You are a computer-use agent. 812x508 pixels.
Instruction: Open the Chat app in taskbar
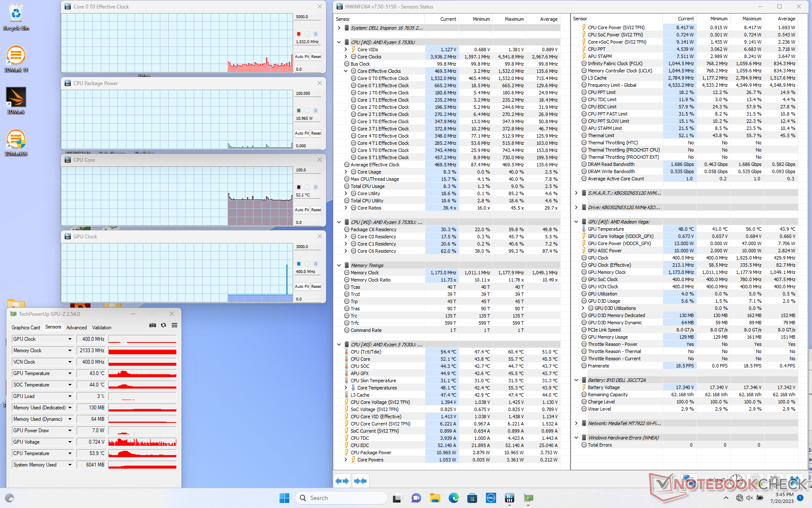416,498
